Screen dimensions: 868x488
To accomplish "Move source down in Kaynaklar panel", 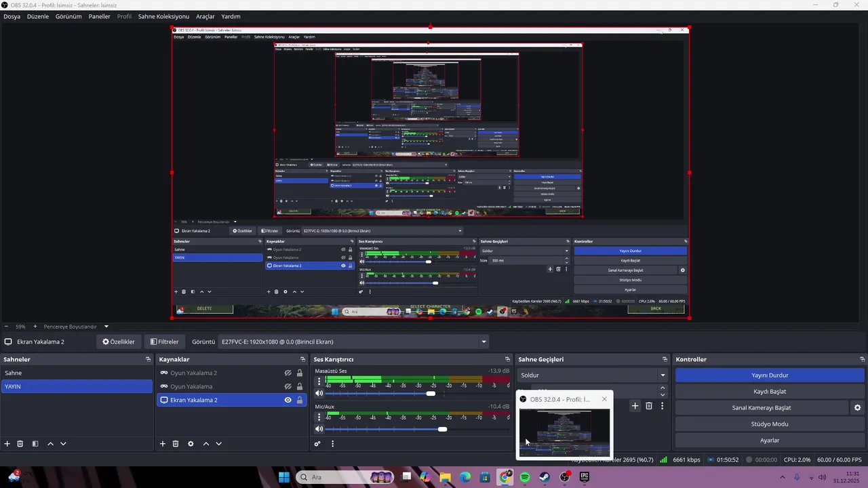I will (218, 444).
